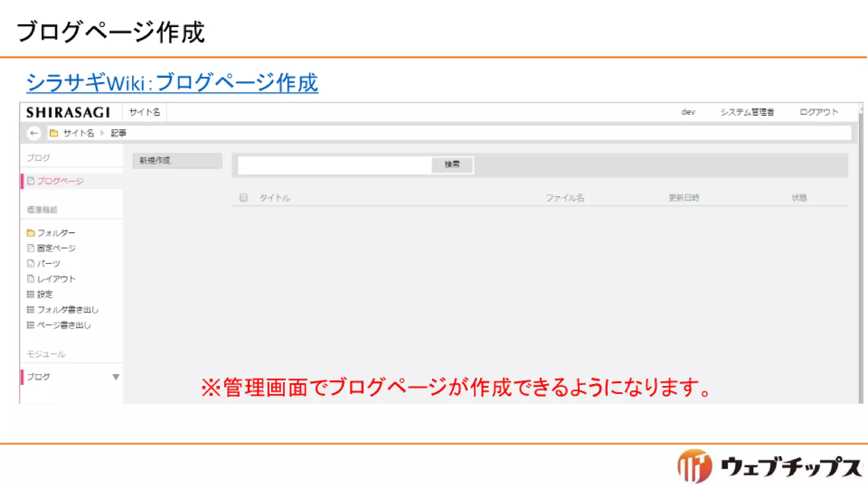Click the page icon beside 固定ページ
This screenshot has width=868, height=488.
coord(31,248)
